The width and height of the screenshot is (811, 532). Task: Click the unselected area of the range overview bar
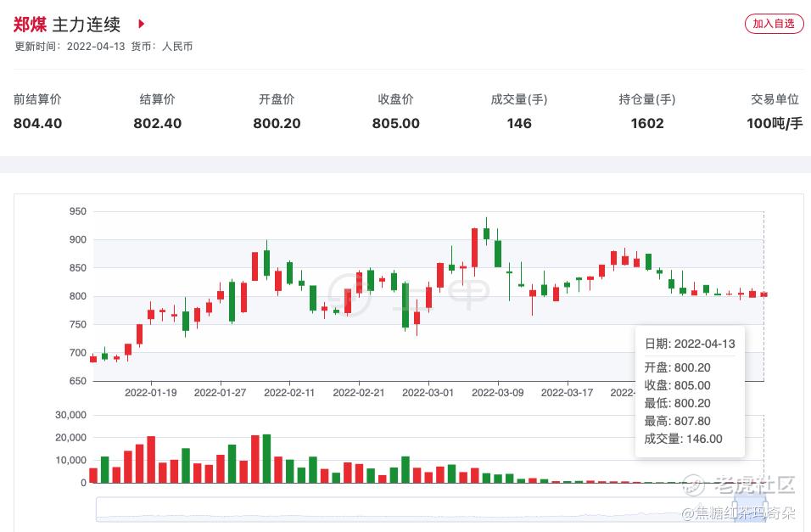tap(407, 509)
